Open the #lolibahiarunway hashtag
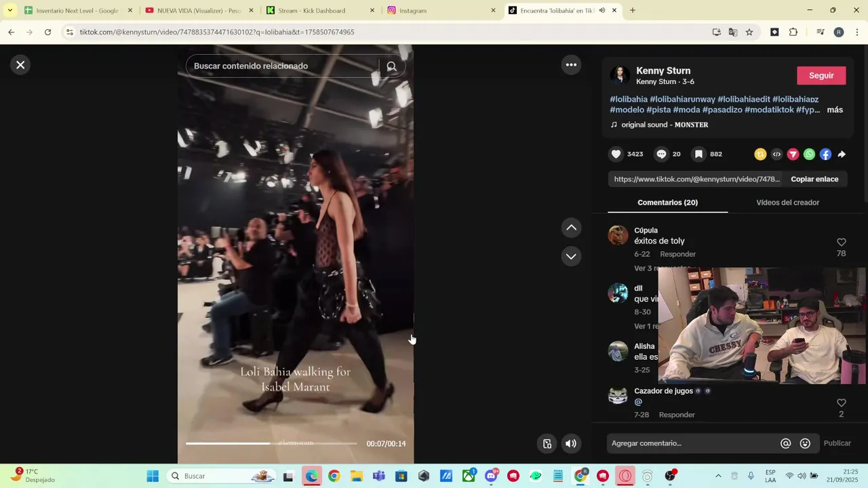868x488 pixels. coord(682,99)
